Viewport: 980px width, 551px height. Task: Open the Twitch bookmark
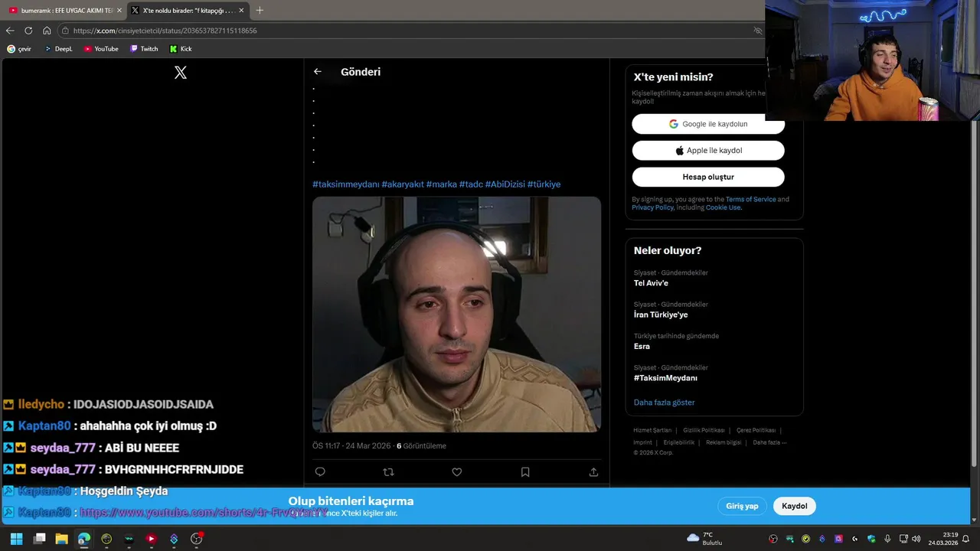click(x=144, y=49)
